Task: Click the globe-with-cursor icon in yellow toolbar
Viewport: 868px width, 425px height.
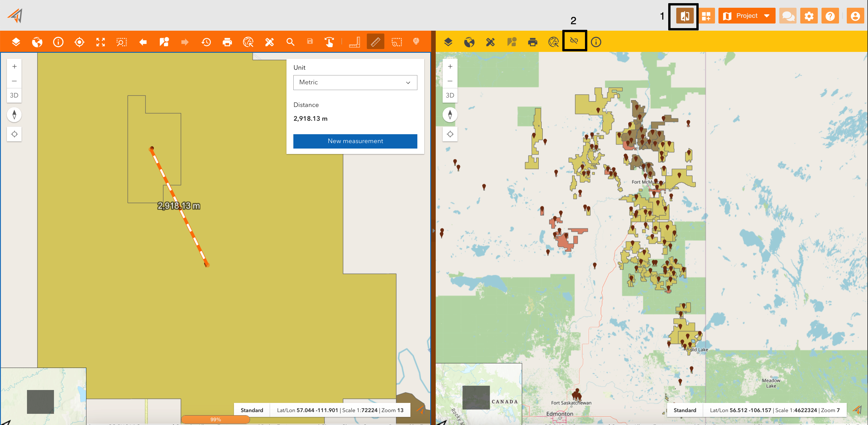Action: [x=554, y=42]
